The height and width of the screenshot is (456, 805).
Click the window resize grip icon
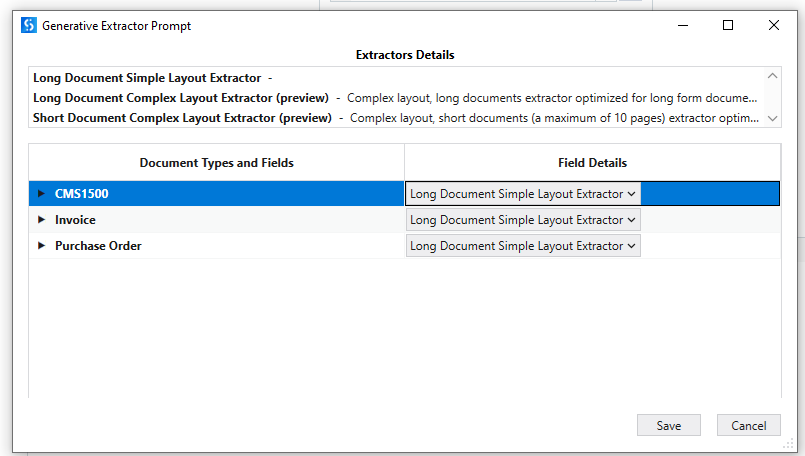[x=789, y=445]
